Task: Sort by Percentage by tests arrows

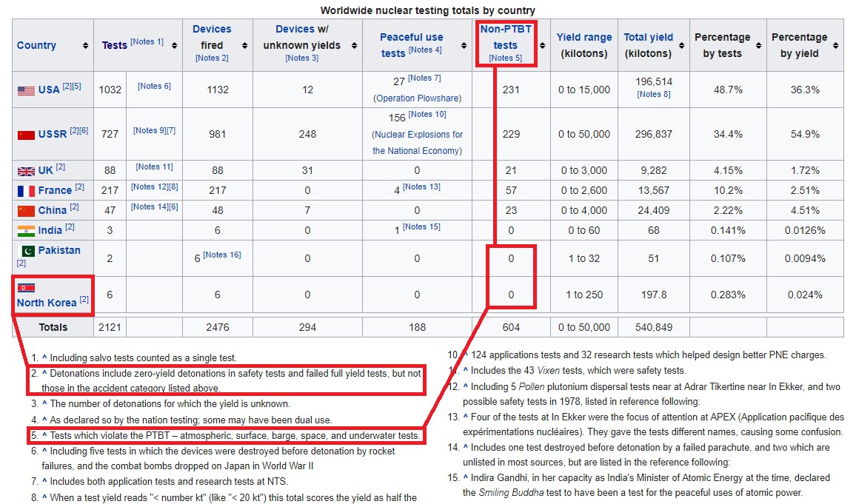Action: pos(759,46)
